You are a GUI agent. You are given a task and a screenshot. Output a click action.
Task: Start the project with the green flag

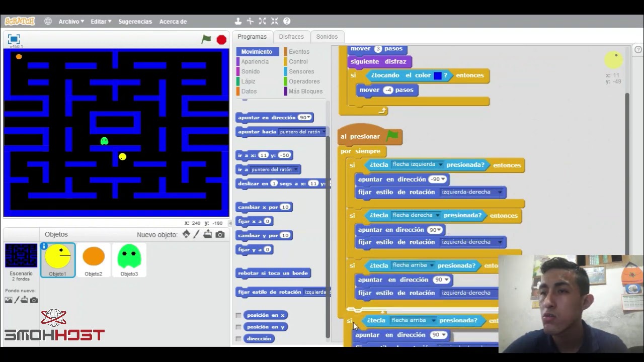(x=206, y=39)
